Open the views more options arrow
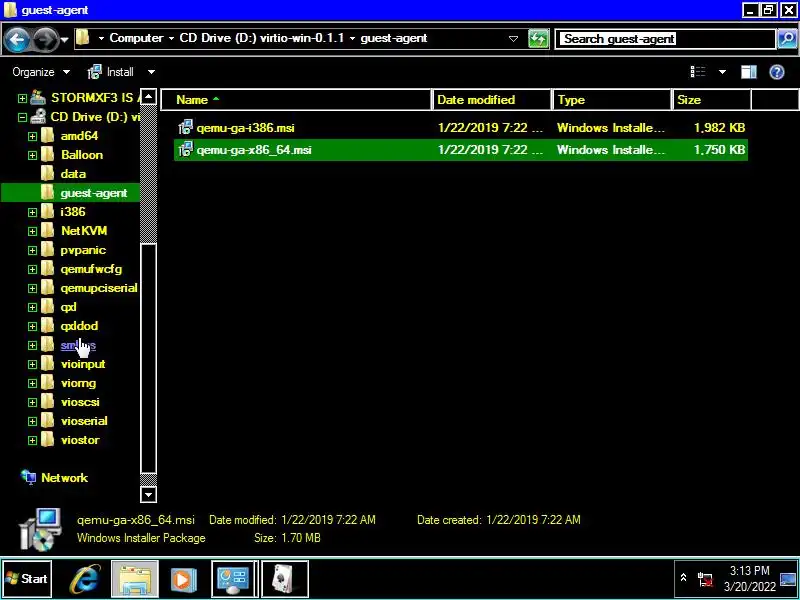The image size is (800, 600). pos(722,72)
